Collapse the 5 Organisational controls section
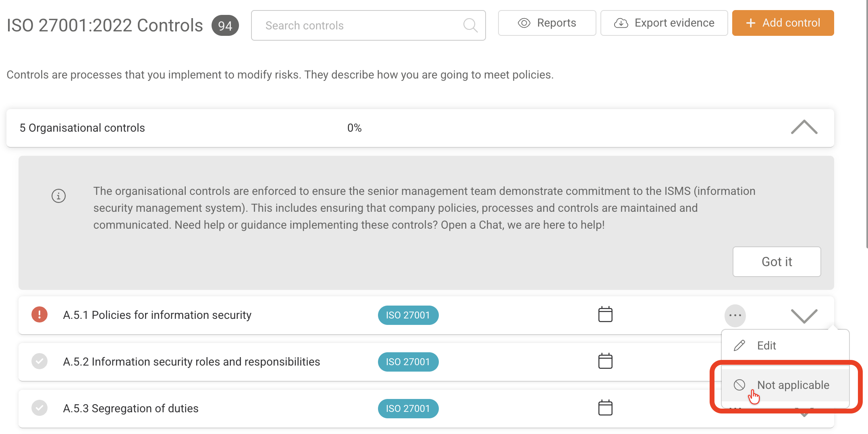868x434 pixels. (x=804, y=128)
